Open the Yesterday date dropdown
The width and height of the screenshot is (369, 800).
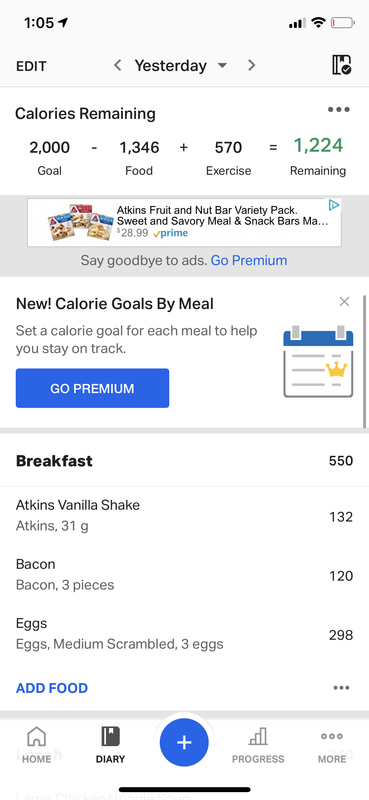coord(181,66)
